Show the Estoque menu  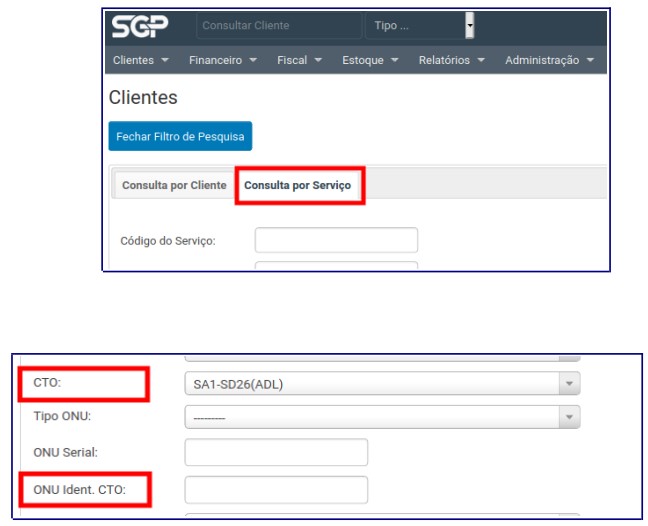(x=370, y=61)
